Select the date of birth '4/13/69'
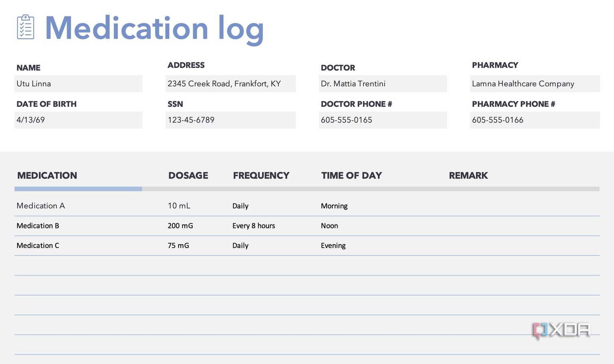 pyautogui.click(x=79, y=120)
